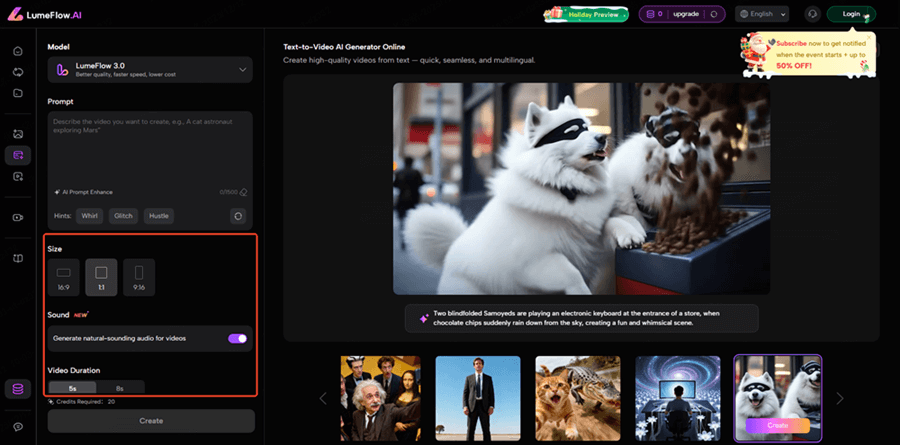
Task: Click the purple credits stack sidebar icon
Action: pos(18,389)
